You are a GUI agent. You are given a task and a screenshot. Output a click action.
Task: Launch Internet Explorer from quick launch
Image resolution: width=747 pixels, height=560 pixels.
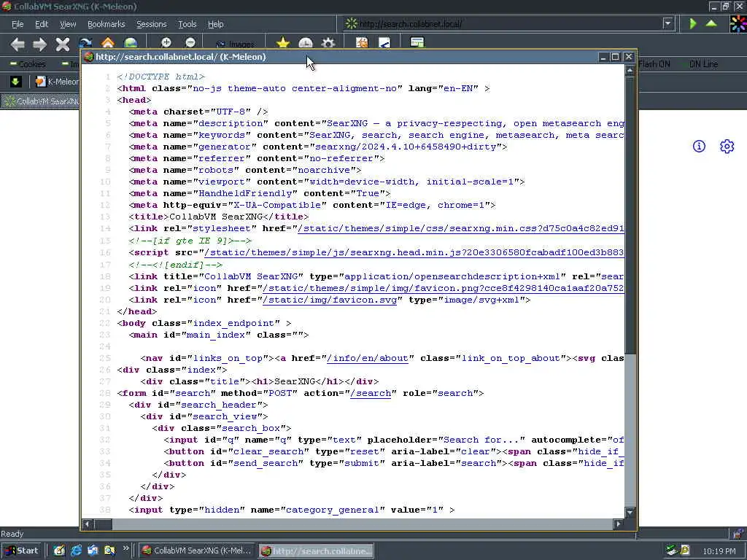[76, 551]
